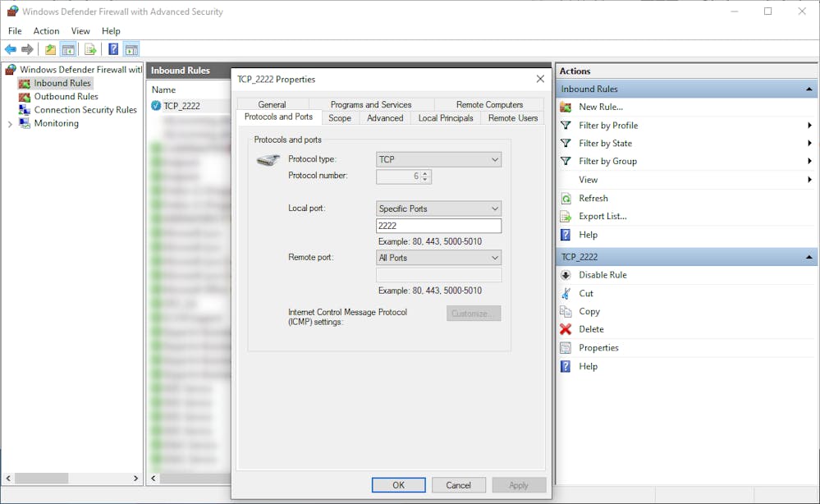Toggle the Show/Hide Console Tree icon
Image resolution: width=820 pixels, height=504 pixels.
(x=68, y=50)
